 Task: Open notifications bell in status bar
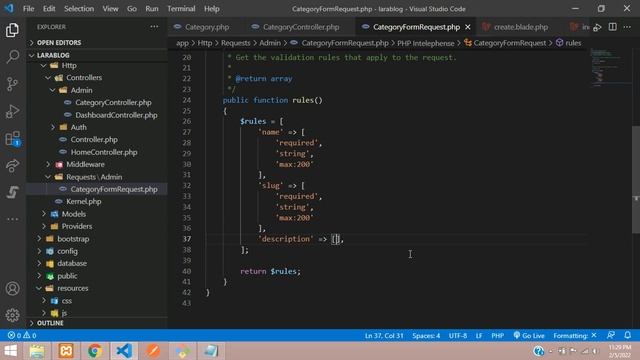tap(628, 335)
